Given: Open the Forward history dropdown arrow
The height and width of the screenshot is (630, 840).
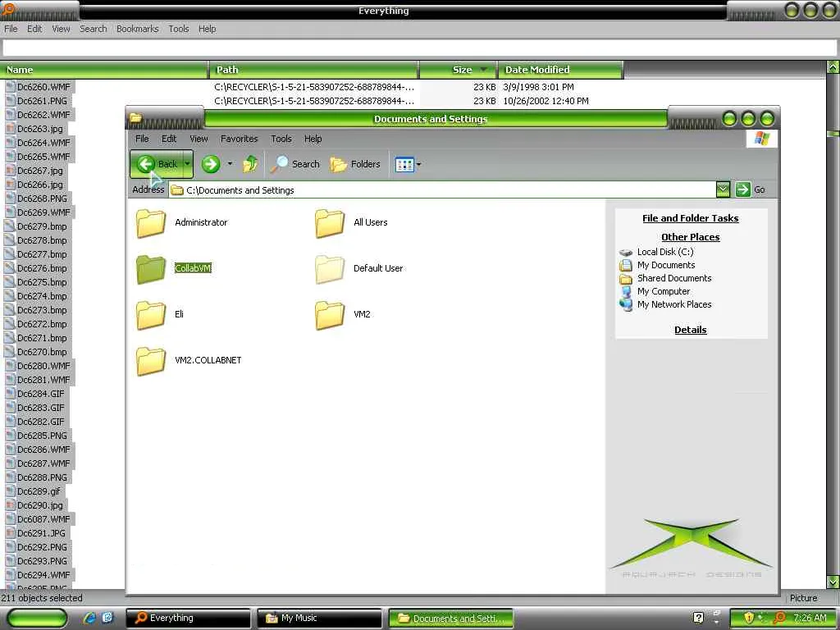Looking at the screenshot, I should pyautogui.click(x=231, y=164).
